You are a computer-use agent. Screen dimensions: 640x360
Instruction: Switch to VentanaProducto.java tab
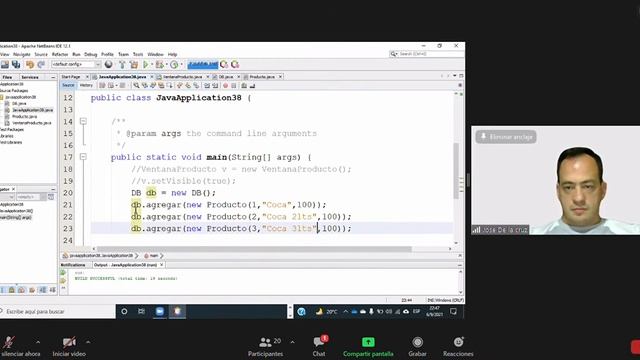pyautogui.click(x=182, y=77)
